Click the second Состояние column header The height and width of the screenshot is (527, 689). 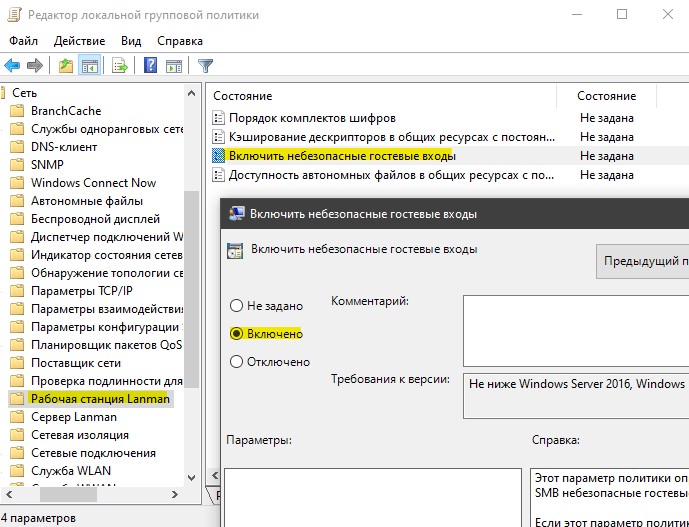[x=606, y=96]
